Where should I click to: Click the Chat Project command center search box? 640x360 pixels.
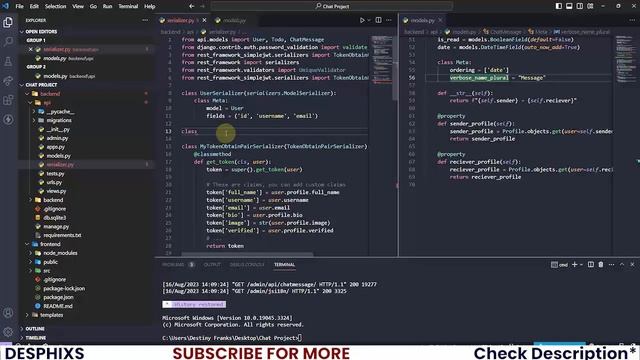tap(331, 6)
